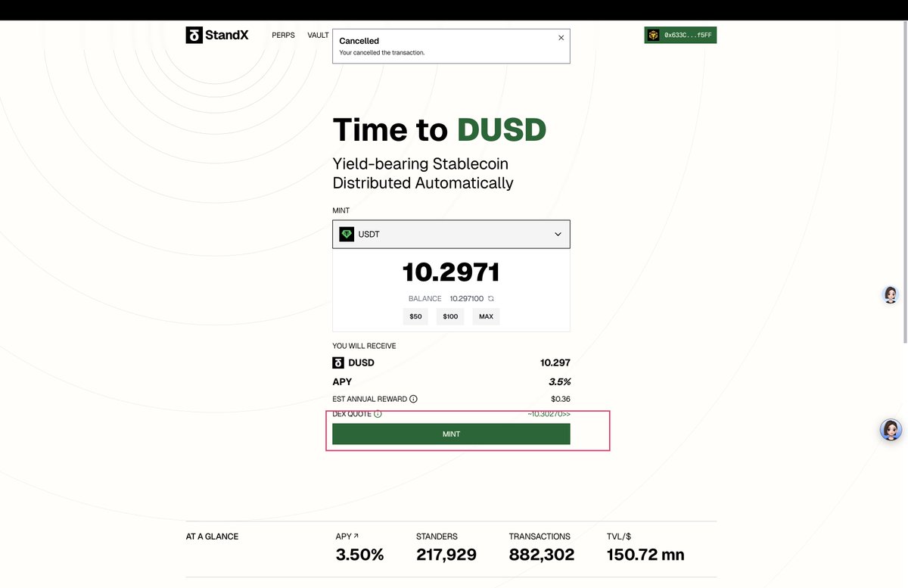Click the StandX logo
Viewport: 908px width, 588px height.
(217, 35)
